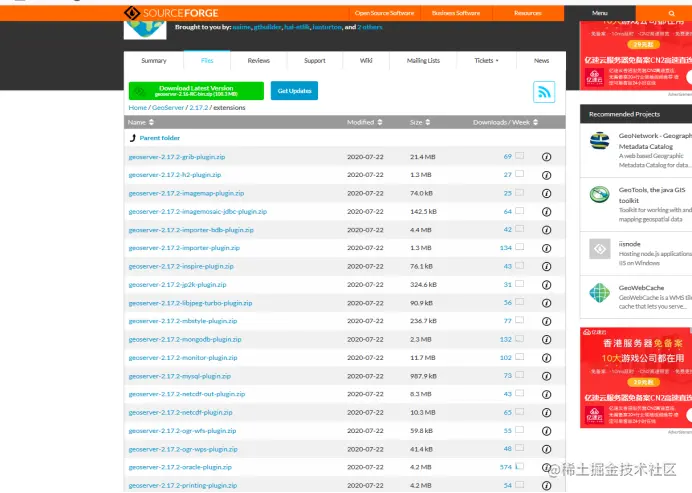Image resolution: width=692 pixels, height=493 pixels.
Task: Show info for libjpeg-turbo-plugin.zip
Action: [546, 303]
